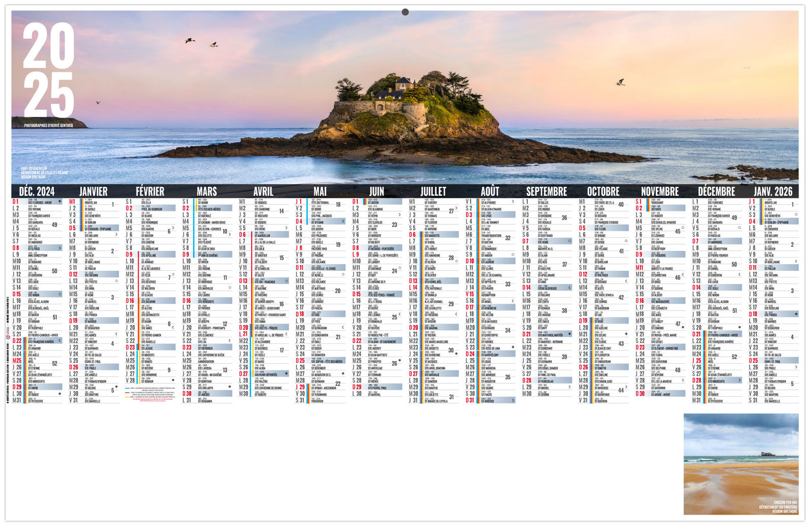The image size is (812, 526).
Task: Select 'S 21 Hiver' in Déc. 2024
Action: [x=37, y=334]
